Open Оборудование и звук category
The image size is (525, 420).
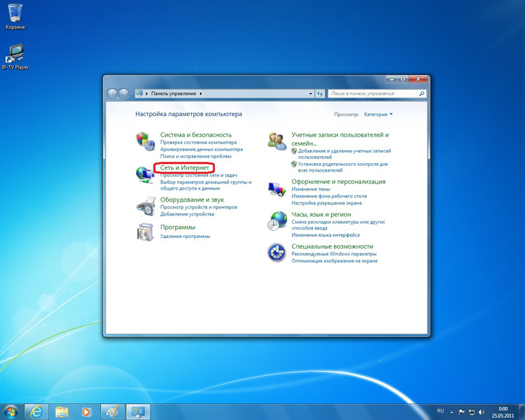192,199
